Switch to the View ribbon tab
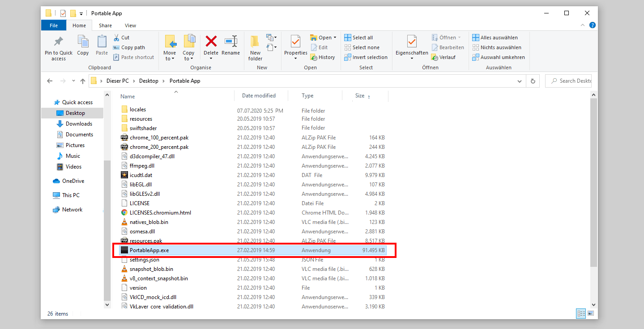 click(x=131, y=25)
